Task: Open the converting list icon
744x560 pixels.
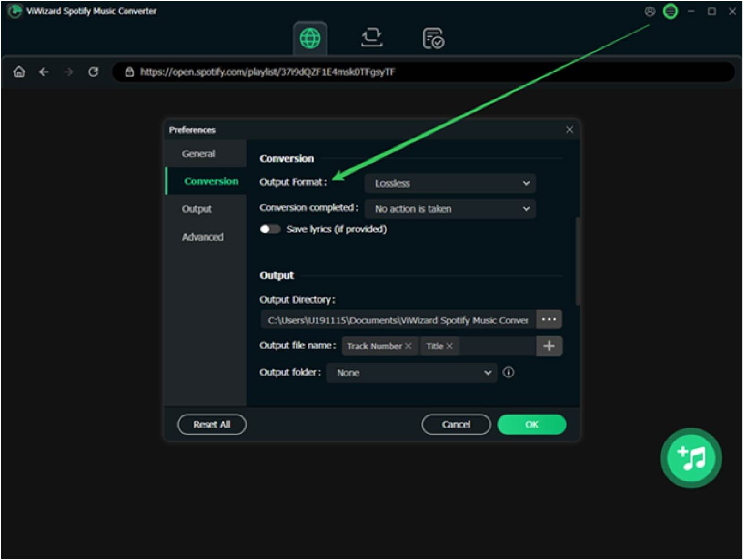Action: tap(372, 38)
